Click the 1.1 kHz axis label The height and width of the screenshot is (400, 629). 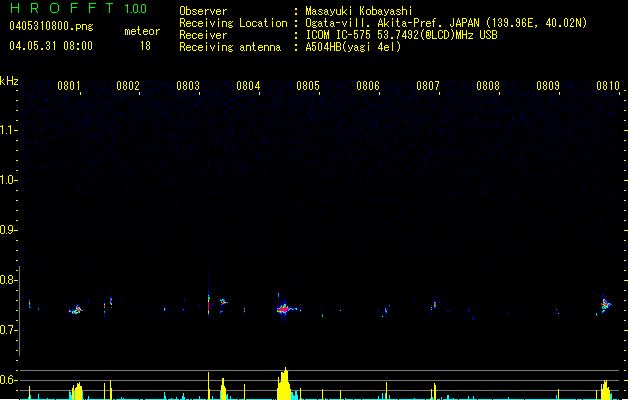click(x=7, y=130)
